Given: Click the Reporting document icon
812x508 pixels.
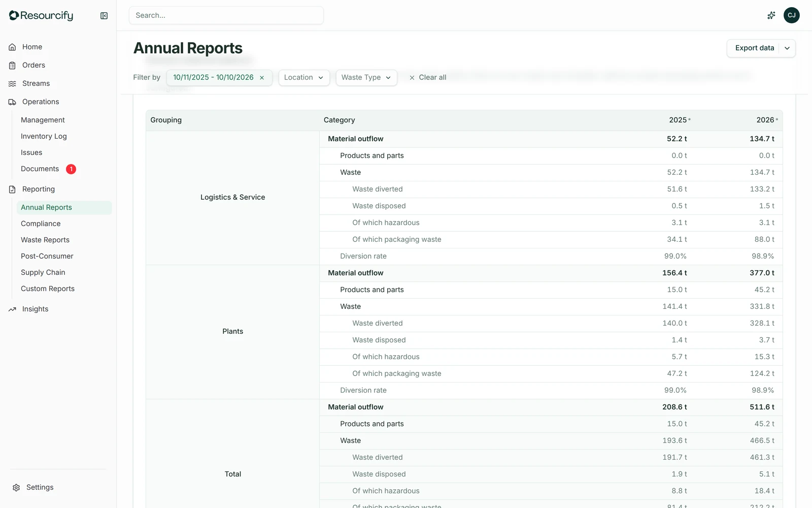Looking at the screenshot, I should point(12,189).
